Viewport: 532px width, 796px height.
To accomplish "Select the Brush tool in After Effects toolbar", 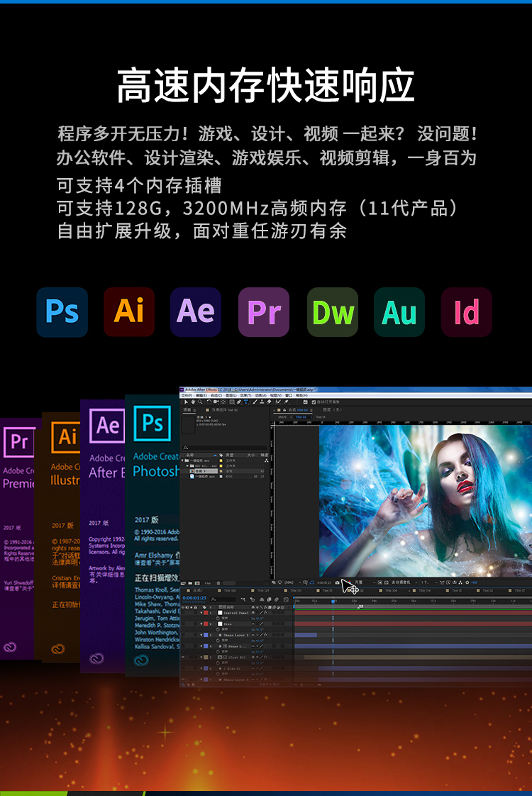I will 255,402.
